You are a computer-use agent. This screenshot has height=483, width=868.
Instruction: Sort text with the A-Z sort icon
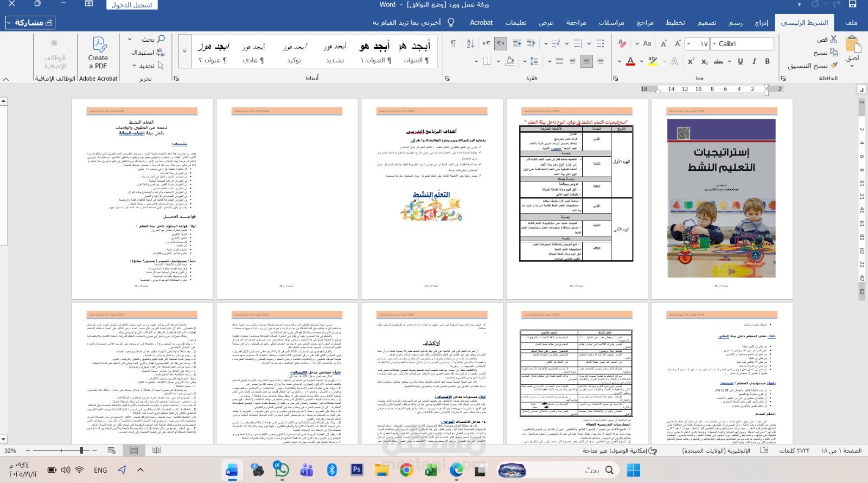(x=470, y=43)
